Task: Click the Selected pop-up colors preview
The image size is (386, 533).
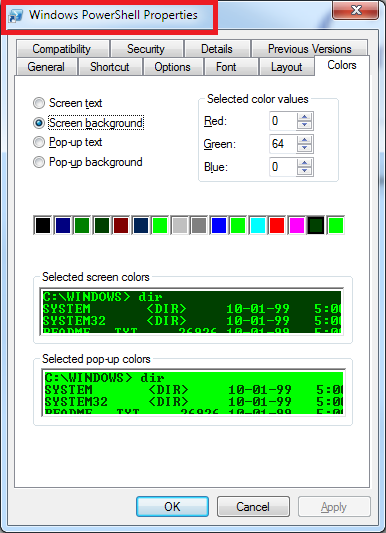Action: [x=193, y=392]
